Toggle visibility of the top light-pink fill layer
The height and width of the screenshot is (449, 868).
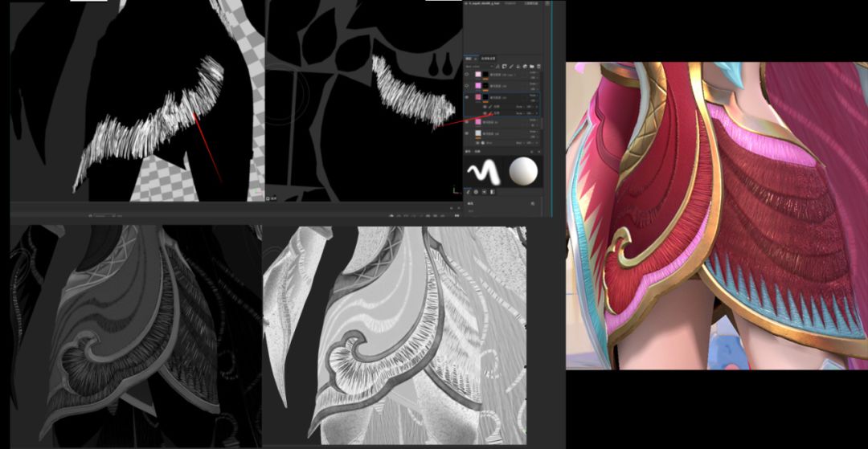[x=467, y=74]
